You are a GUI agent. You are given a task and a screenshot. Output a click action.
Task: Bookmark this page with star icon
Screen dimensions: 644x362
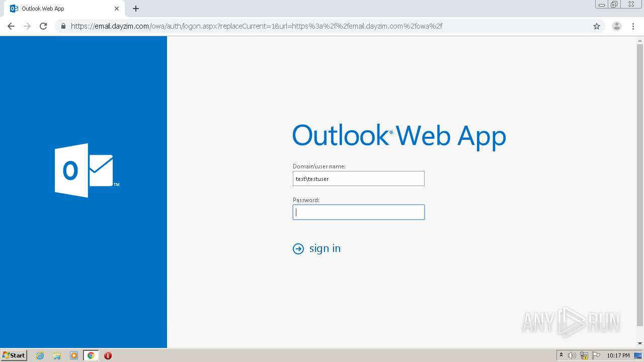pyautogui.click(x=597, y=26)
